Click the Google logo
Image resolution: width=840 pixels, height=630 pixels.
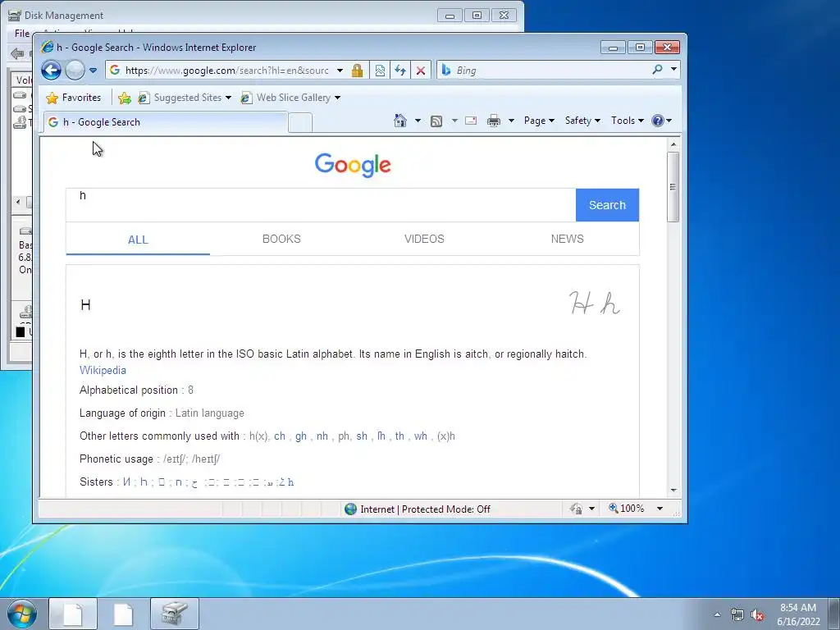(x=353, y=165)
